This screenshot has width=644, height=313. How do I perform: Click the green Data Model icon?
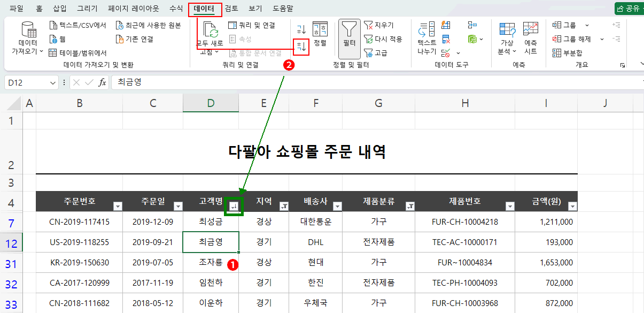click(x=472, y=39)
